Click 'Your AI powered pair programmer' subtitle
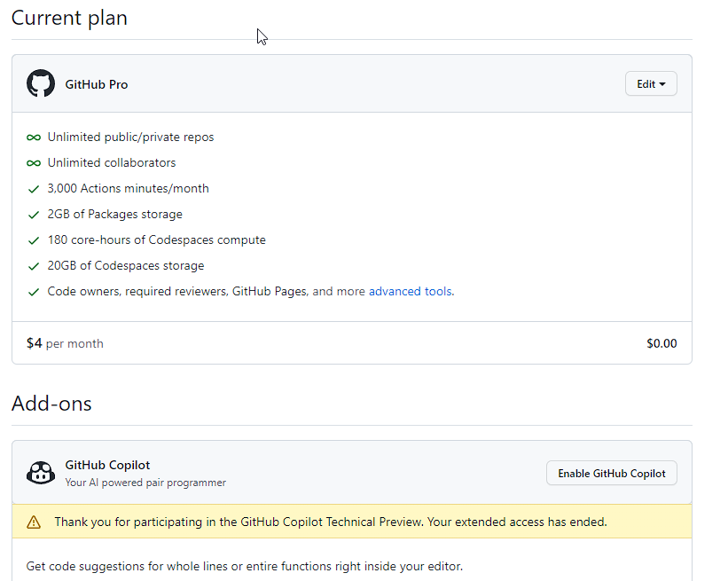 pos(145,483)
